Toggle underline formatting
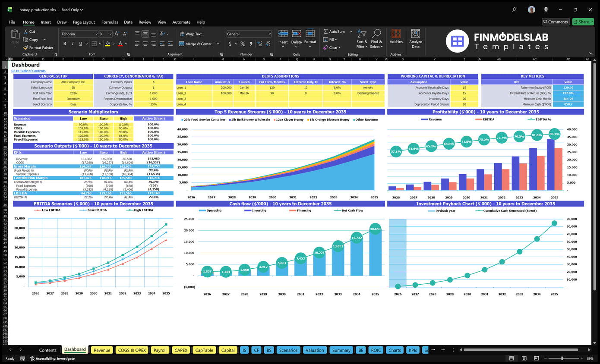Screen dimensions: 600x364 click(x=80, y=44)
